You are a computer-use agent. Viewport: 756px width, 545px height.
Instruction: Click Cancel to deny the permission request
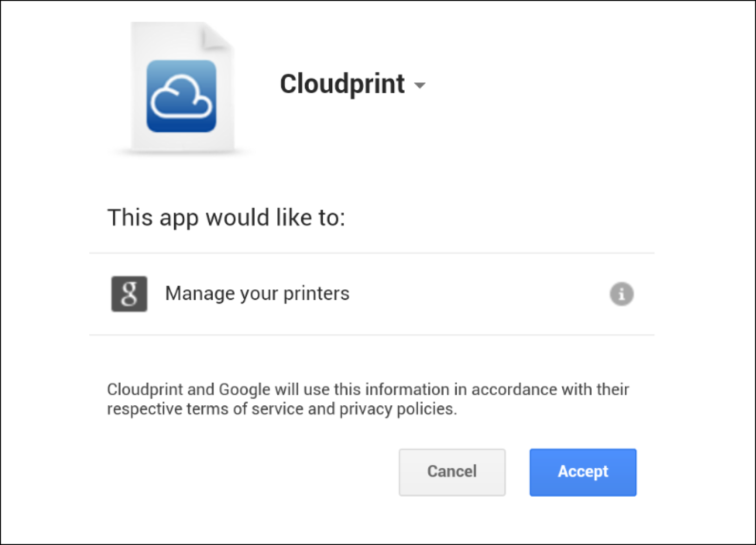point(451,471)
